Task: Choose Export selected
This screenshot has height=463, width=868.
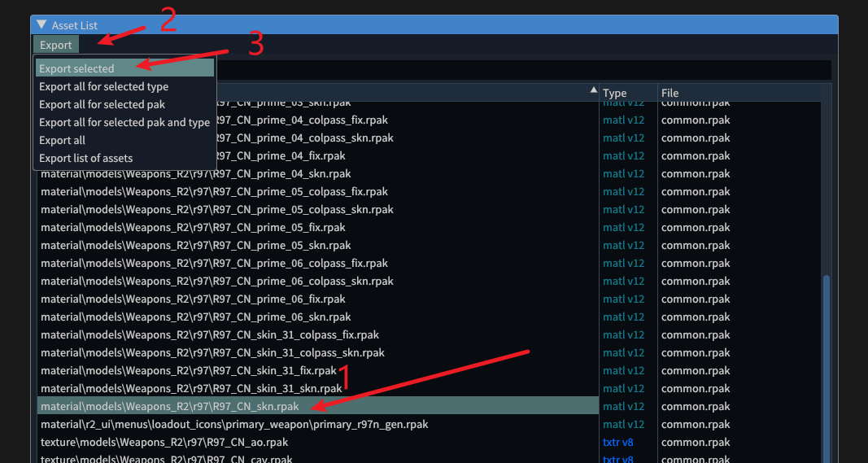Action: [76, 68]
